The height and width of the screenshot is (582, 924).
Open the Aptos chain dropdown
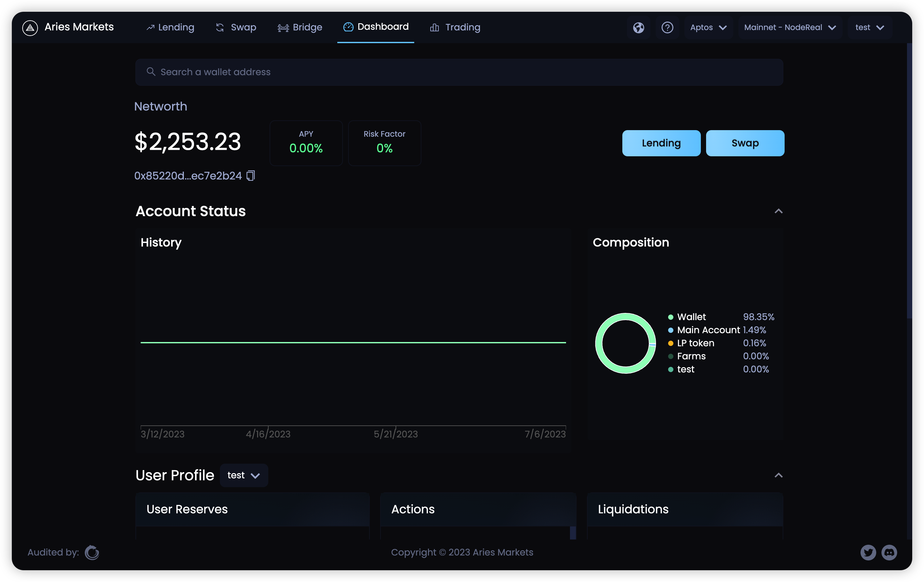(708, 27)
